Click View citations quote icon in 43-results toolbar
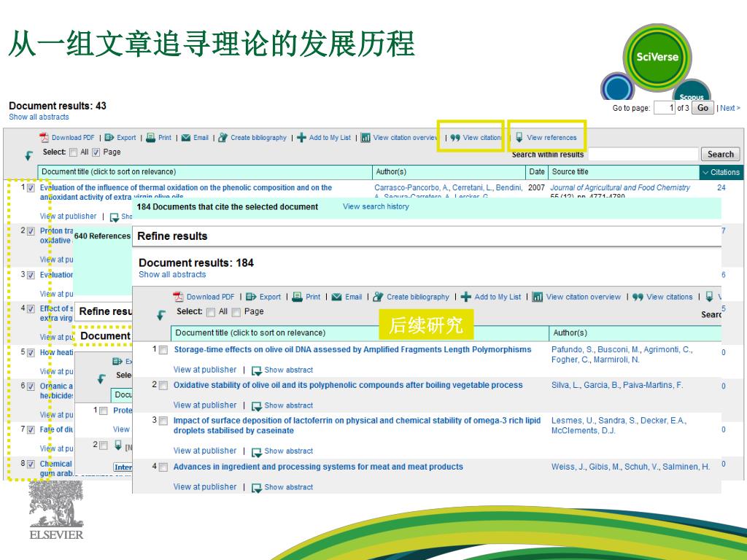The width and height of the screenshot is (747, 560). (455, 138)
